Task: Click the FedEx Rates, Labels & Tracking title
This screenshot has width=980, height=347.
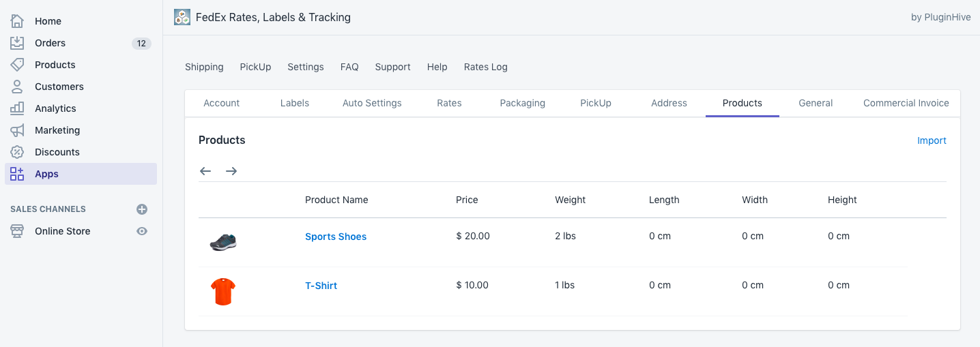Action: (x=273, y=17)
